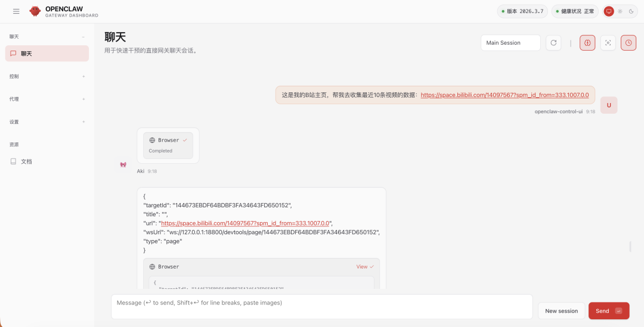Switch to light theme sun icon

620,11
